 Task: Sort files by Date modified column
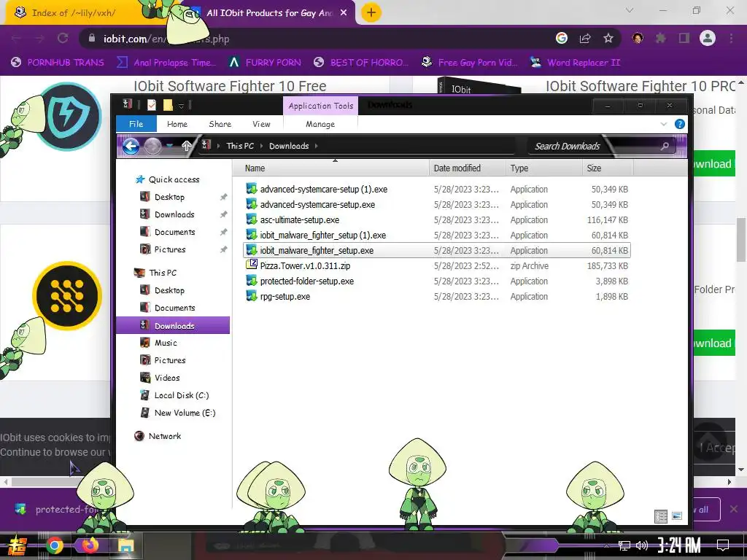tap(467, 168)
